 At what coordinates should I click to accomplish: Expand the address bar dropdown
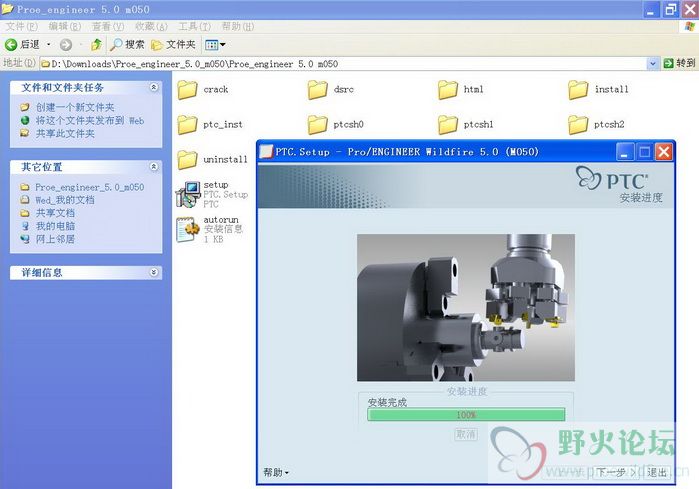[653, 64]
